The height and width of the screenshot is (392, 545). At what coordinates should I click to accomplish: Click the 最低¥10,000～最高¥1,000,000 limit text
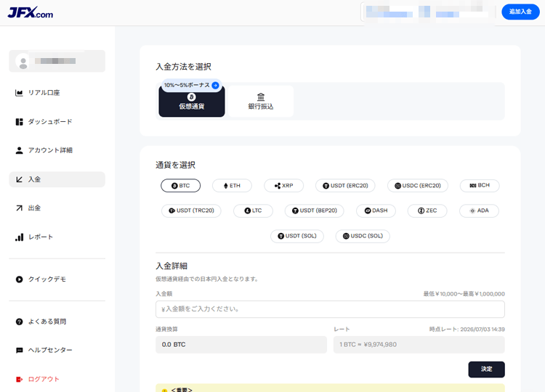[x=464, y=294]
